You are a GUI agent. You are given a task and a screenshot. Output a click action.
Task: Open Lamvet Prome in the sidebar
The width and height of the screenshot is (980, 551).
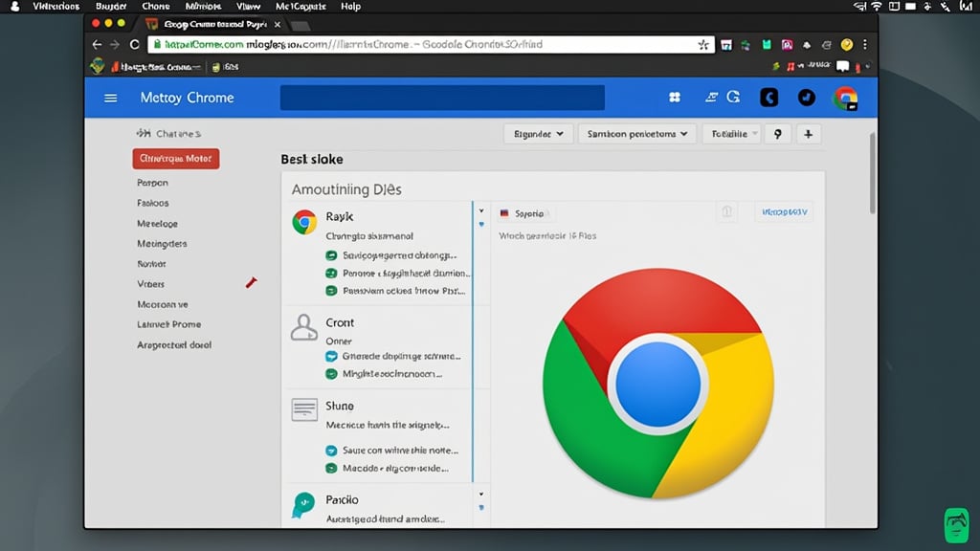pyautogui.click(x=168, y=324)
